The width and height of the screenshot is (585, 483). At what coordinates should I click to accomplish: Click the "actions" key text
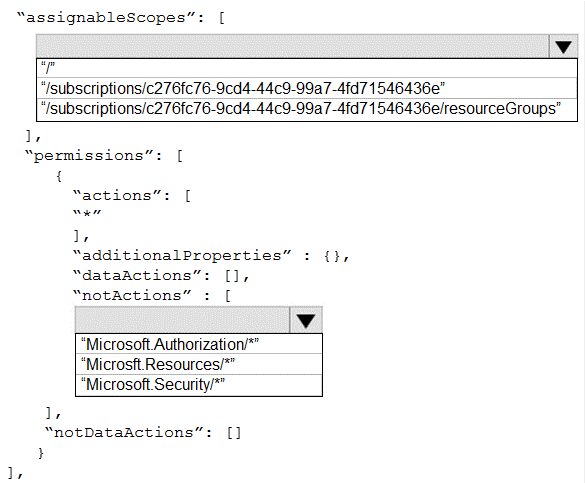(x=117, y=196)
